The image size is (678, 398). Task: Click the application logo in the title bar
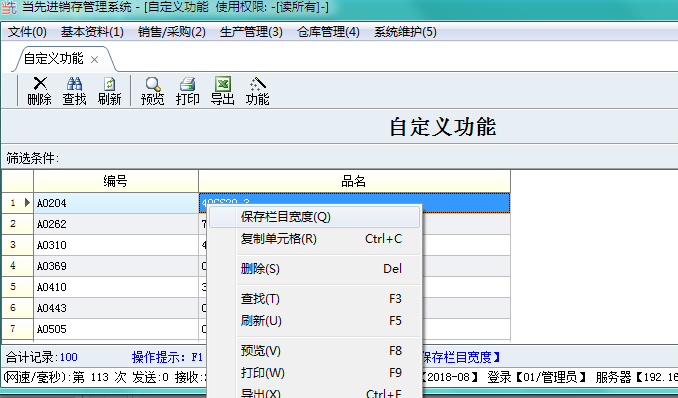(9, 7)
